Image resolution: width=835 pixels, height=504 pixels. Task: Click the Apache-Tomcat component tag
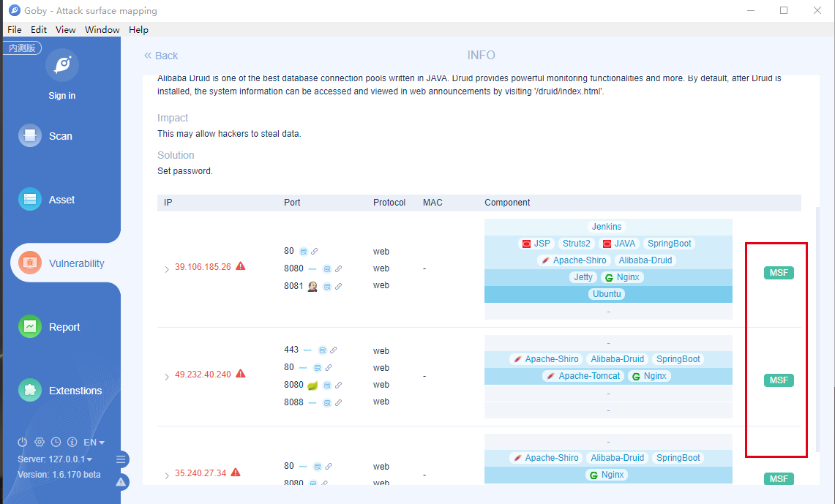[583, 376]
